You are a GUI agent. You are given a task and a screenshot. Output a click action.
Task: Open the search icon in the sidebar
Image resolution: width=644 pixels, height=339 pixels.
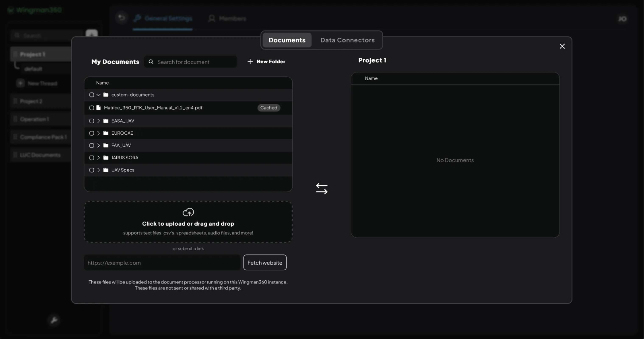[17, 35]
